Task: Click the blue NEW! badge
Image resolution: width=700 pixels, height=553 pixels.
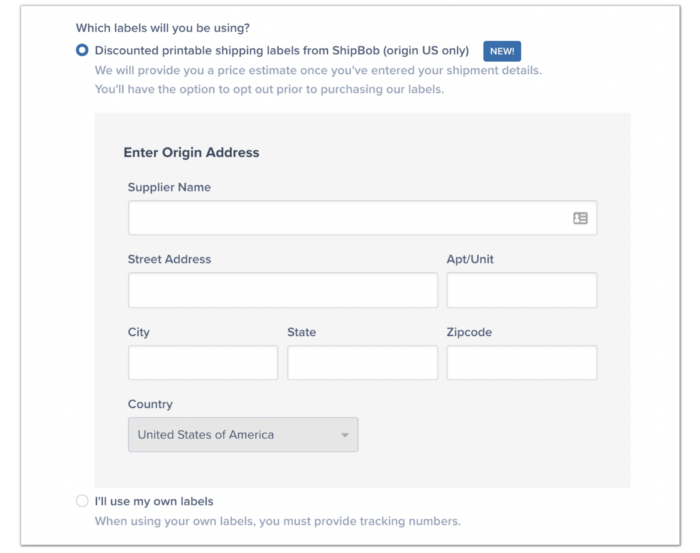Action: click(x=502, y=51)
